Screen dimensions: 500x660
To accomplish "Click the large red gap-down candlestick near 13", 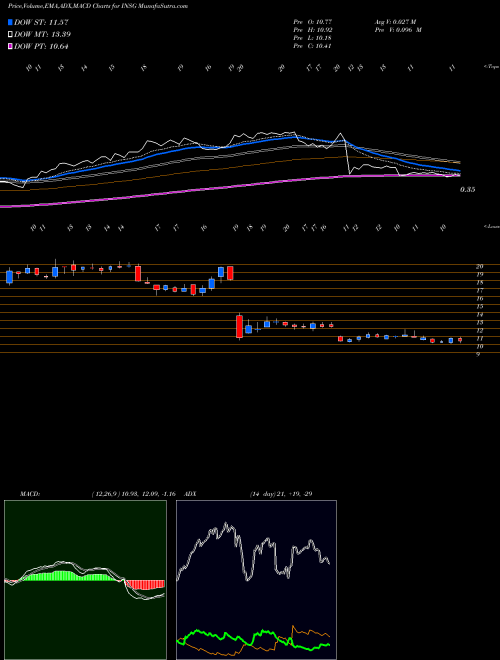I will [x=239, y=327].
